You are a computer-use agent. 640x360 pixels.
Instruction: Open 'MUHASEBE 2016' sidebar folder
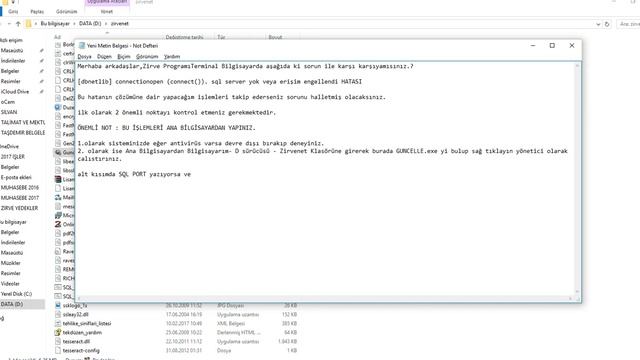(20, 187)
